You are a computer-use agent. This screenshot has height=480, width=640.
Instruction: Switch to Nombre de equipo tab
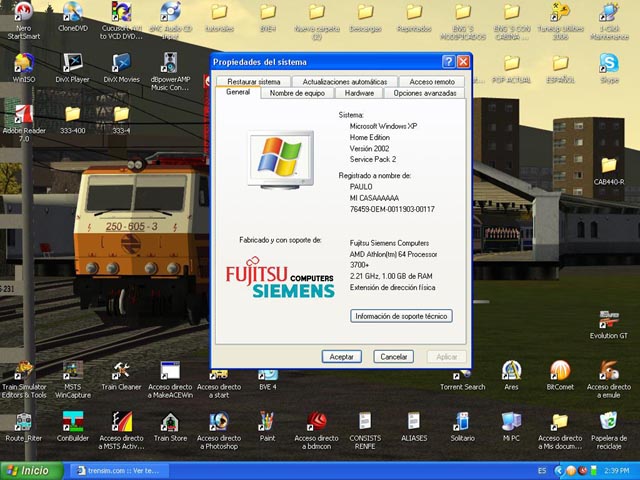pos(297,93)
